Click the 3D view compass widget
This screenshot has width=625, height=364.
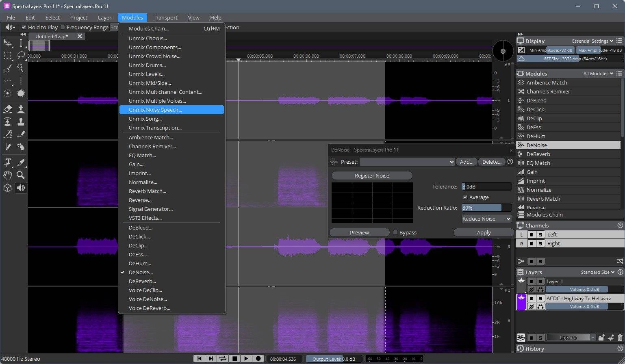[x=503, y=51]
